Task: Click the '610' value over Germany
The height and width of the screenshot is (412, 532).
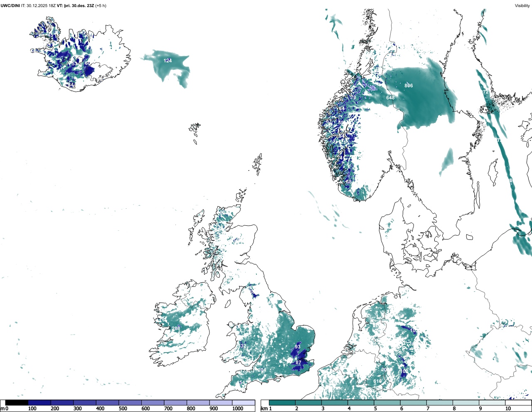Action: click(x=377, y=381)
